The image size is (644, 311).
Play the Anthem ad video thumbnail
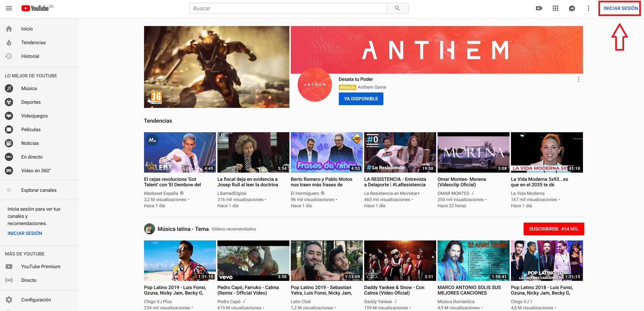coord(217,67)
